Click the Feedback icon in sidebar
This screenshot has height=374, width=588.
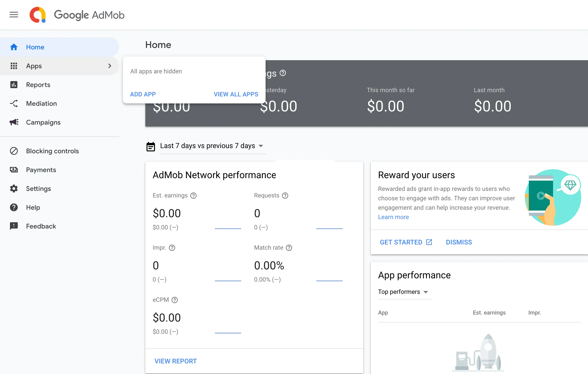(x=14, y=226)
